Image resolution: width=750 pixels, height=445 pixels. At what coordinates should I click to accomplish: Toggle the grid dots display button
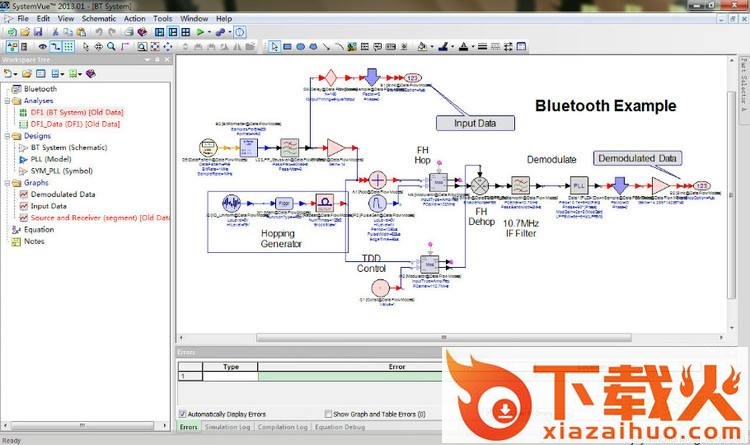click(68, 46)
